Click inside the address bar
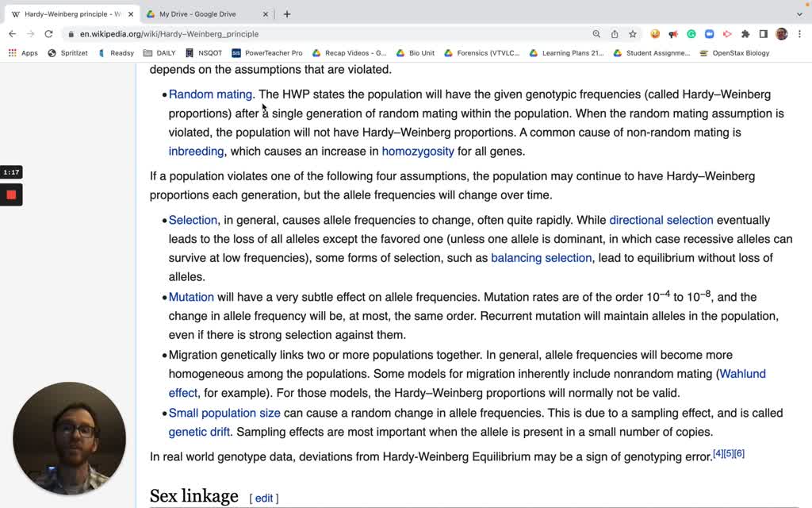Screen dimensions: 812x508 point(238,34)
